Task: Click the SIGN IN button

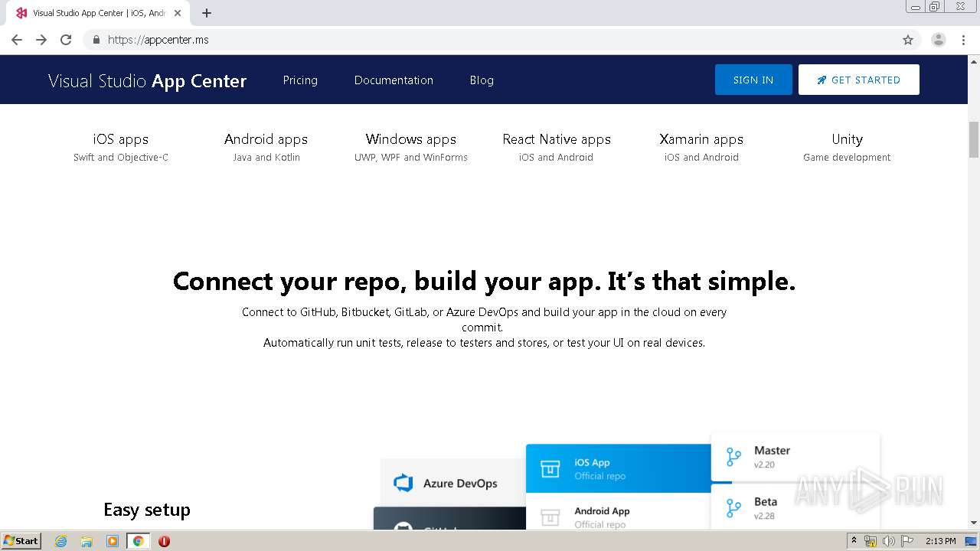Action: click(x=753, y=80)
